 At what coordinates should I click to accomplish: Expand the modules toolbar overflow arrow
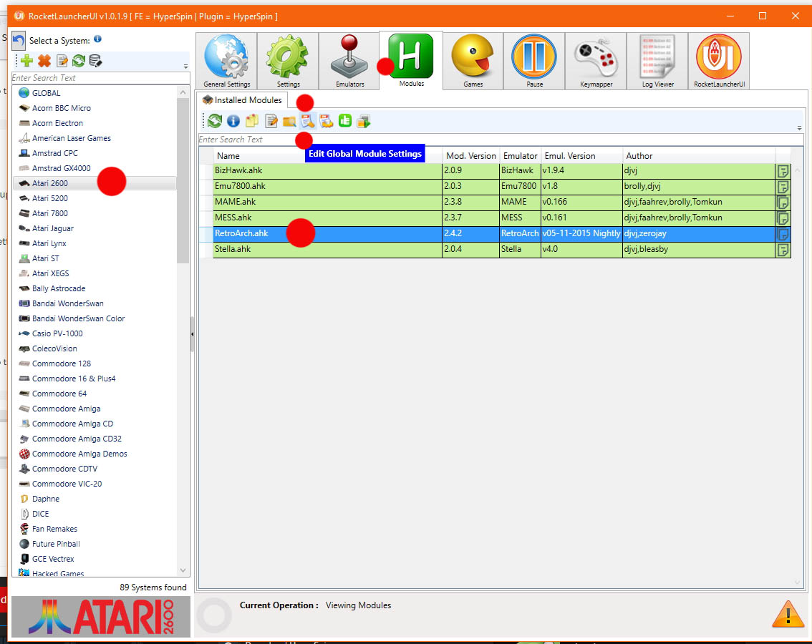click(x=799, y=128)
